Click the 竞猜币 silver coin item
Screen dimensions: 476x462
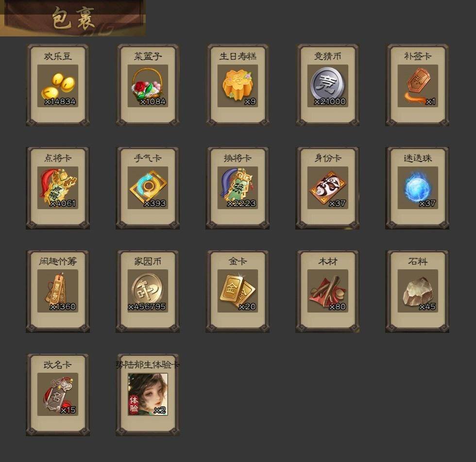[327, 85]
